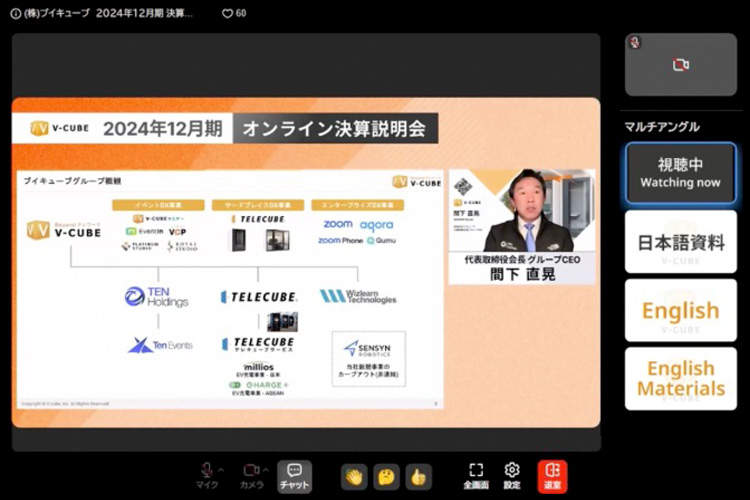Send a thumbs up reaction
This screenshot has width=750, height=500.
(x=419, y=477)
